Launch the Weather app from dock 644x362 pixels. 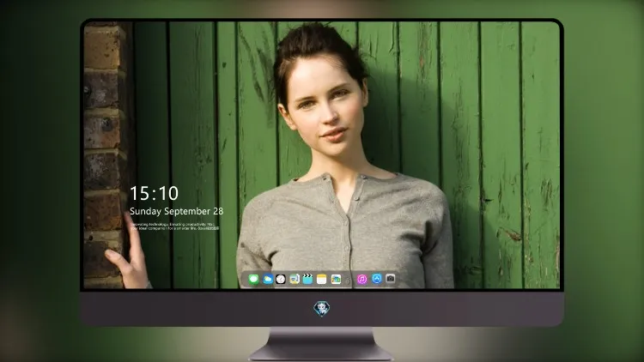click(268, 279)
